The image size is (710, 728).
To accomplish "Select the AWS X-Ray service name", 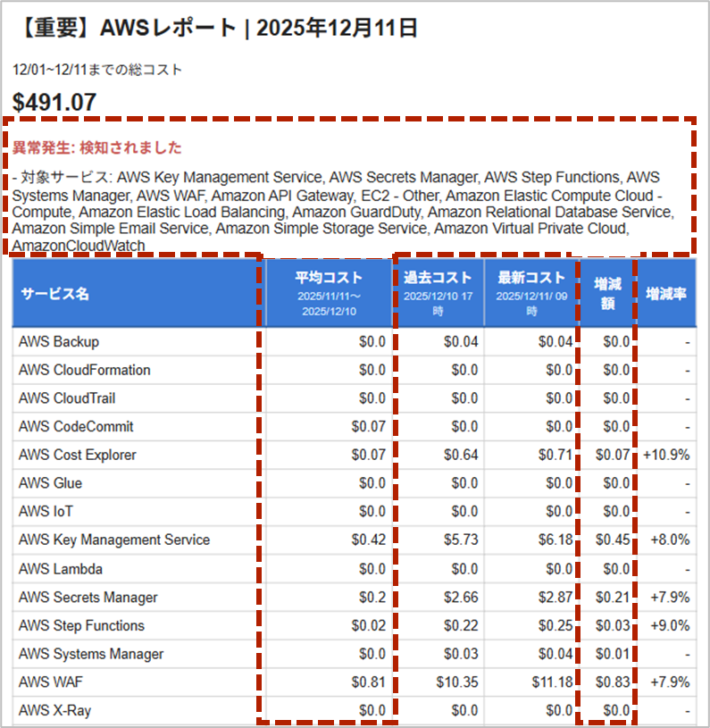I will (x=54, y=711).
